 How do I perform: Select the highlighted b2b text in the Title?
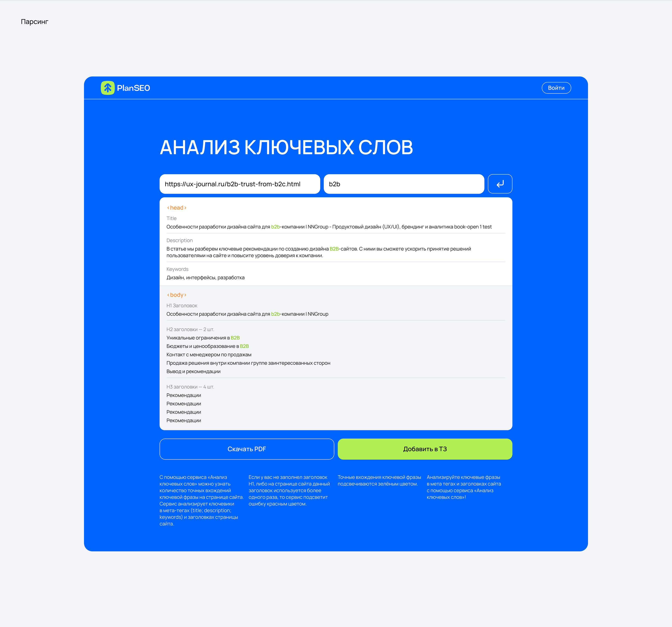click(276, 227)
